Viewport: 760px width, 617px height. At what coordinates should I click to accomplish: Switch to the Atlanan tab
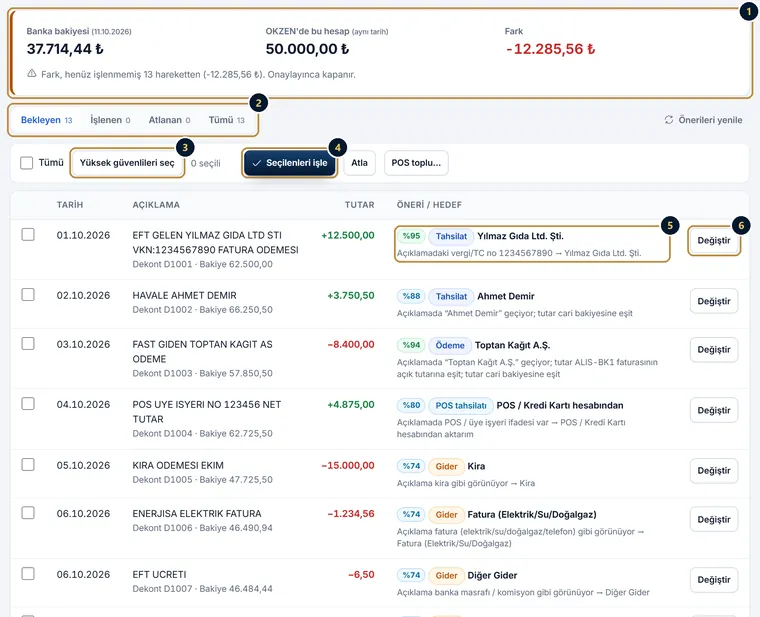(169, 120)
